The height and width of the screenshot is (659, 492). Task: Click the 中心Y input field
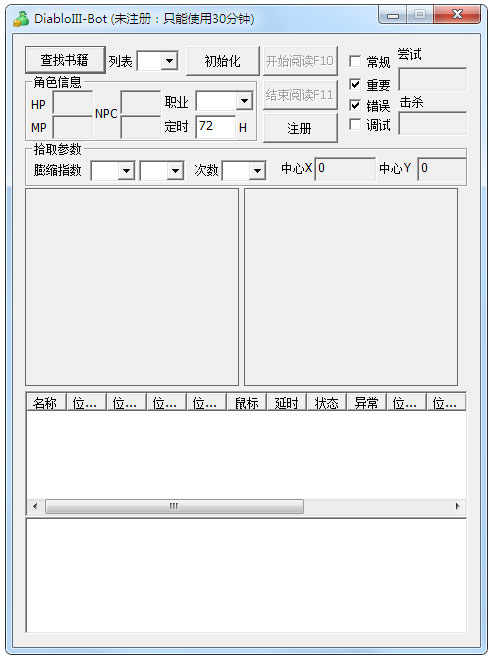[442, 169]
